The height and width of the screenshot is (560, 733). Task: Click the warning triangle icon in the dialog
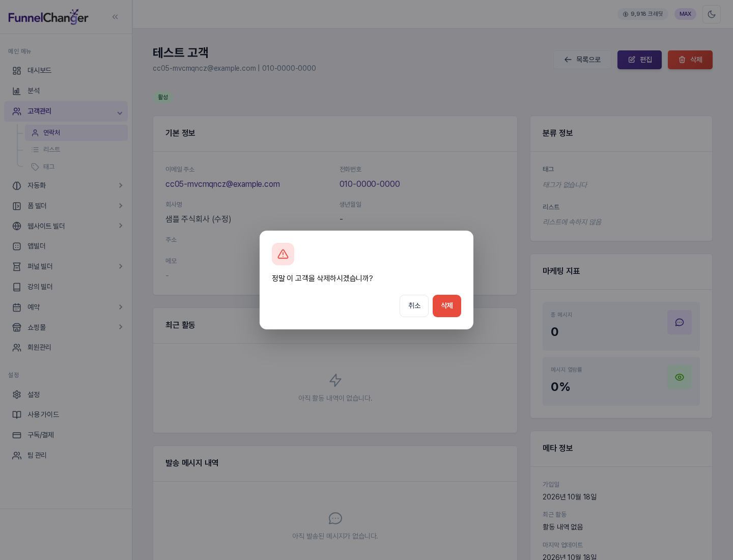(x=283, y=254)
